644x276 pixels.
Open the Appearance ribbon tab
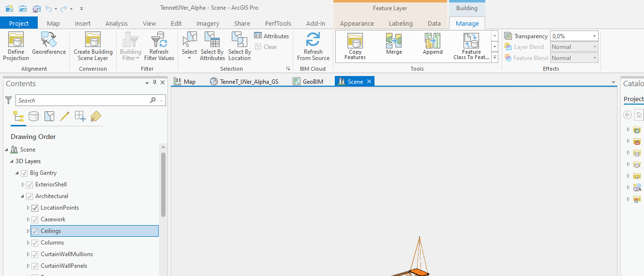click(x=357, y=23)
